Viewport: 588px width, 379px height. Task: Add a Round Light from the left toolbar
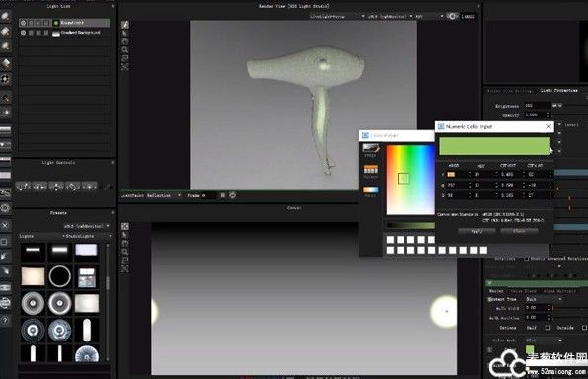[5, 16]
